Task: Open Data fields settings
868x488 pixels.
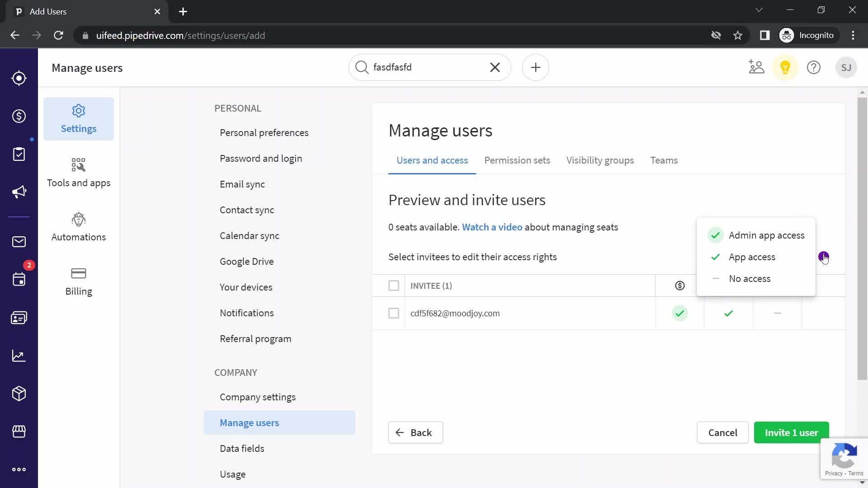Action: 242,449
